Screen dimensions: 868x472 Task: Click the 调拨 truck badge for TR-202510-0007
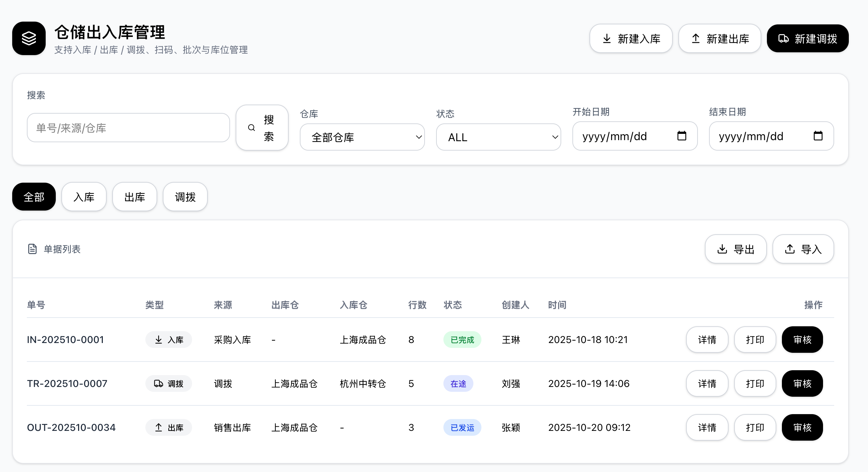click(x=169, y=383)
